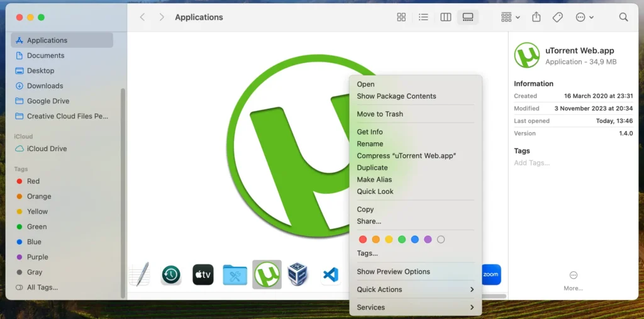Open the Action ellipsis toolbar menu
This screenshot has height=319, width=644.
point(585,17)
